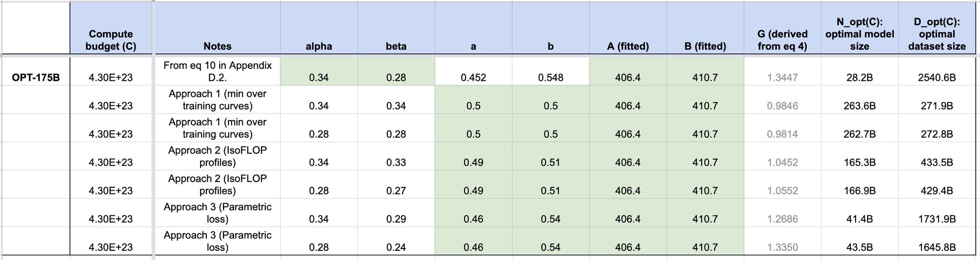Click the 2540.6B dataset size cell
980x260 pixels.
937,72
